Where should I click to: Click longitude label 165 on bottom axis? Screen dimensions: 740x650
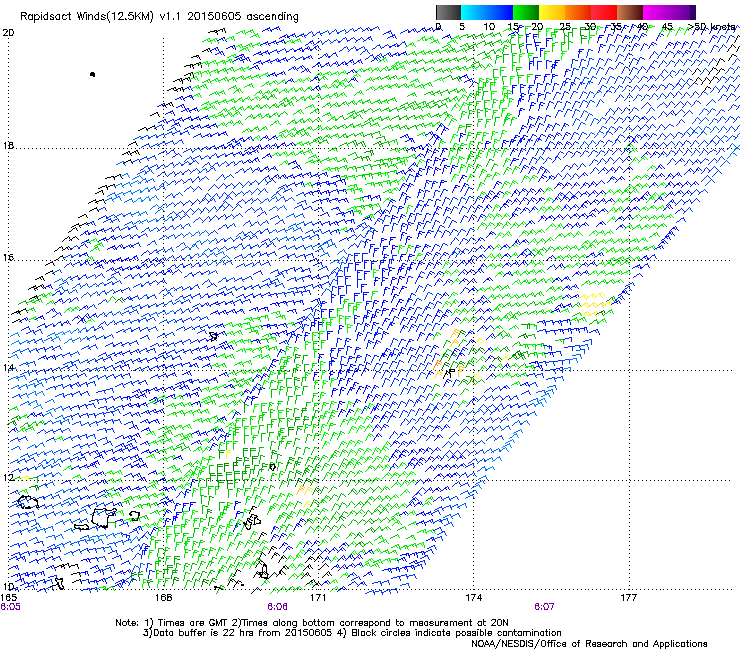click(9, 598)
